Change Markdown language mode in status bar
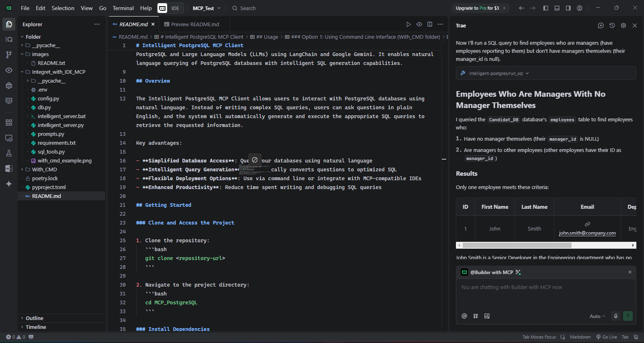Viewport: 644px width, 343px height. (580, 337)
